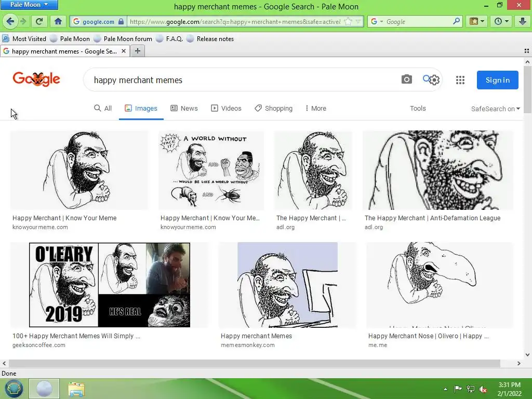Click the magnifier in the browser search box
The width and height of the screenshot is (532, 399).
point(456,21)
